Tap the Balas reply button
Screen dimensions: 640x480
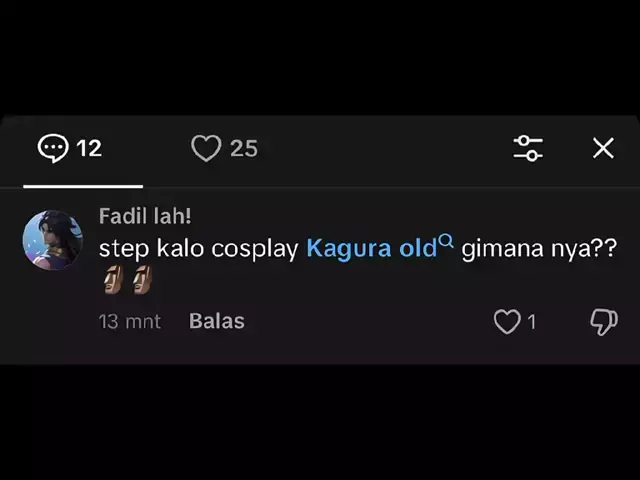click(x=217, y=321)
